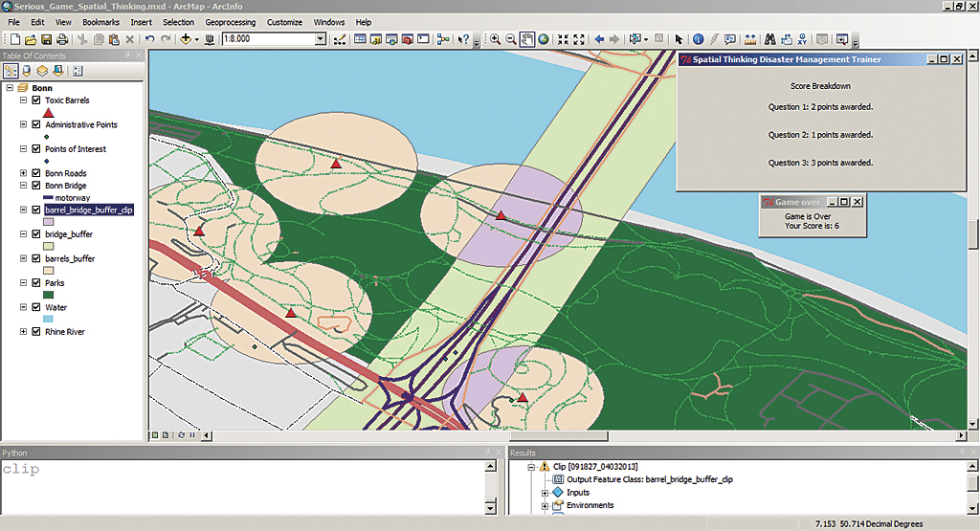980x531 pixels.
Task: Toggle the Parks layer visibility
Action: point(36,283)
